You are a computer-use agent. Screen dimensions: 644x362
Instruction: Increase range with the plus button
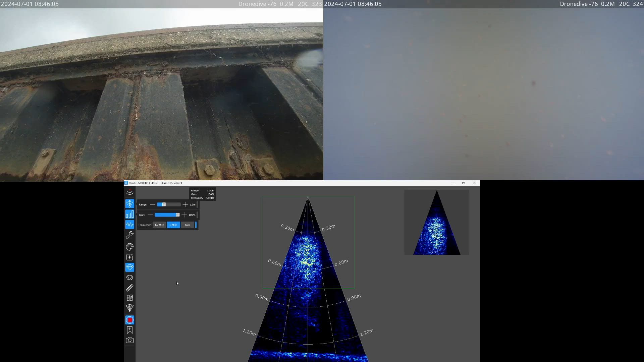tap(185, 204)
